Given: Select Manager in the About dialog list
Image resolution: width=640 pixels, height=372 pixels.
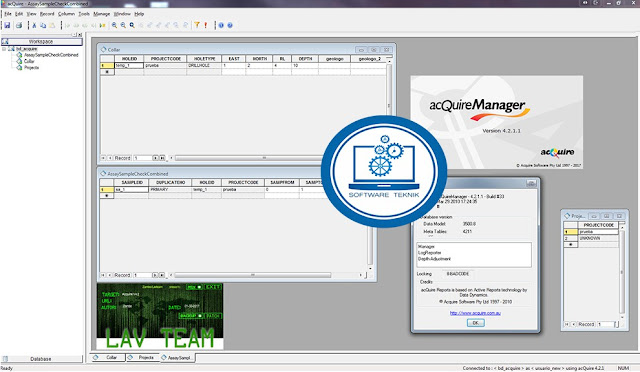Looking at the screenshot, I should coord(426,247).
